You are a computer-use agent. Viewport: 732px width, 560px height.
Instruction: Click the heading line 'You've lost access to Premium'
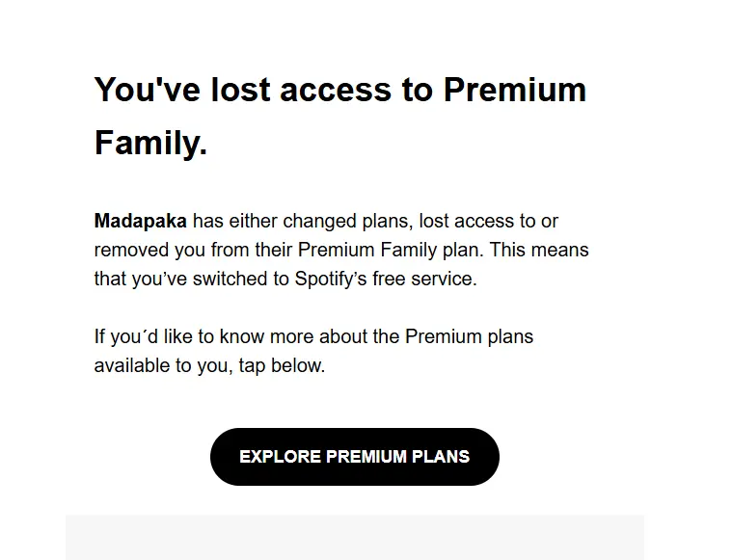pyautogui.click(x=340, y=89)
